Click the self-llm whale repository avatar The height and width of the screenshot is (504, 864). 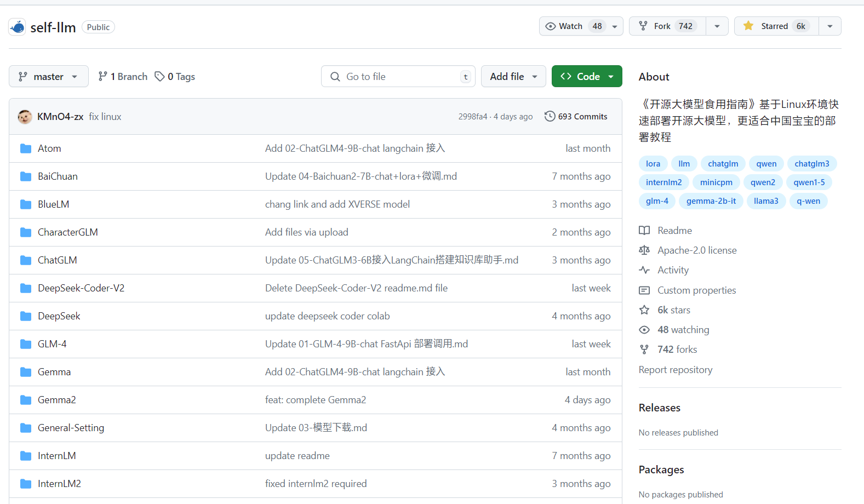[18, 27]
